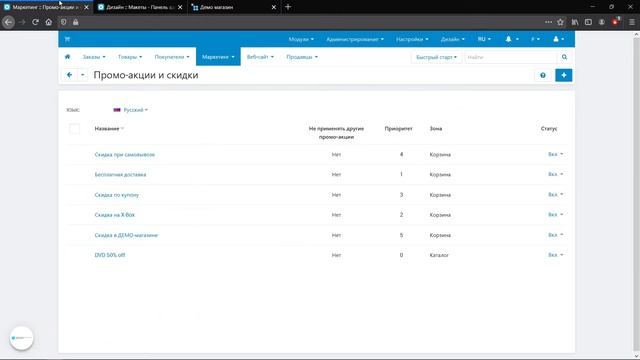Screen dimensions: 640x360
Task: Open the status dropdown for Скидка по купону
Action: [556, 195]
